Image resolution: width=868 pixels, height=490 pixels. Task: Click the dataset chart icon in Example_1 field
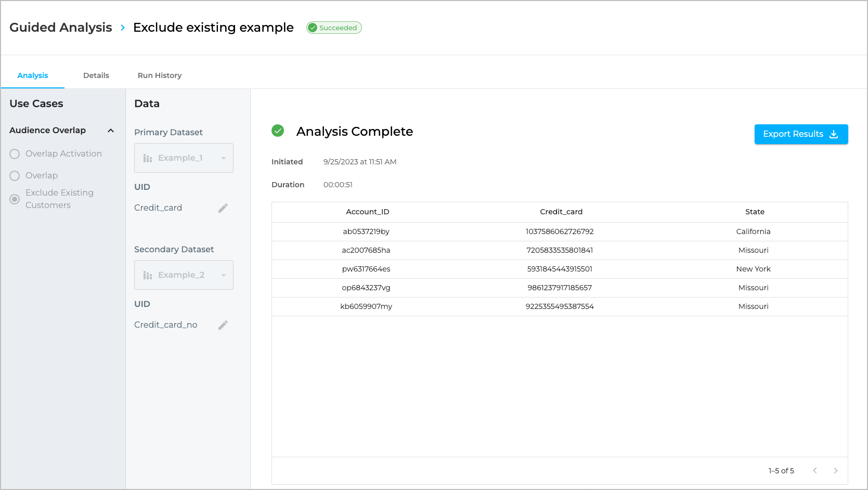click(x=148, y=158)
